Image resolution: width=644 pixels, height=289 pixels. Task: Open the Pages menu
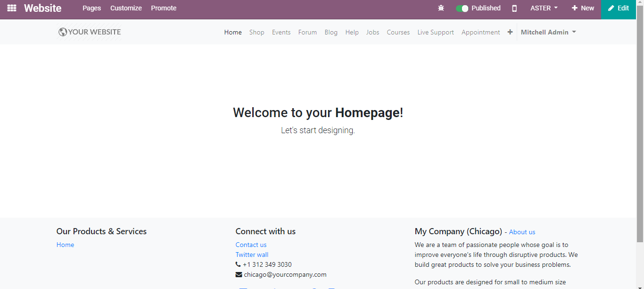[91, 8]
